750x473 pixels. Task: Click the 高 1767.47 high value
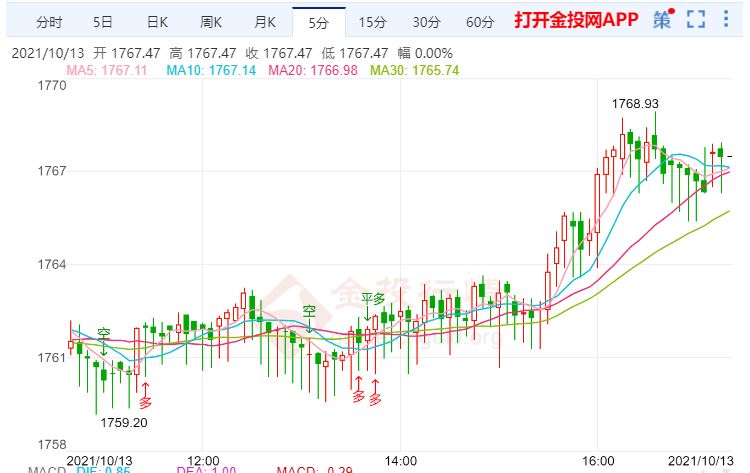202,53
